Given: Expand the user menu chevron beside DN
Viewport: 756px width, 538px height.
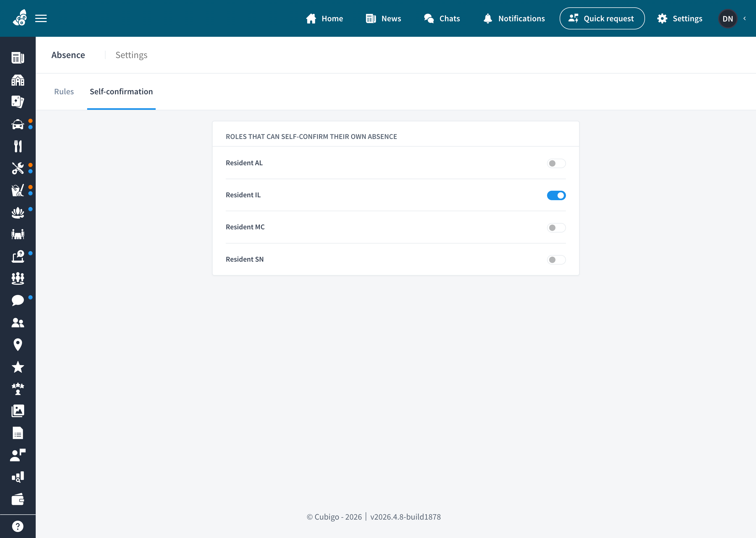Looking at the screenshot, I should 745,19.
